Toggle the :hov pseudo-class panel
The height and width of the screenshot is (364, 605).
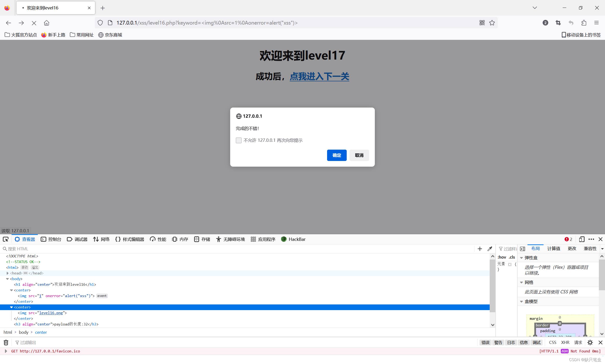pyautogui.click(x=502, y=257)
